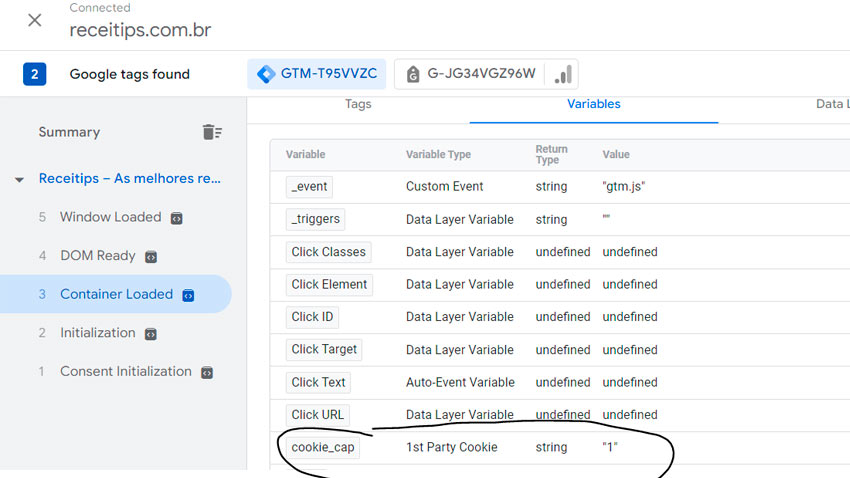Open the Click Classes variable chip
Image resolution: width=850 pixels, height=478 pixels.
pos(329,252)
